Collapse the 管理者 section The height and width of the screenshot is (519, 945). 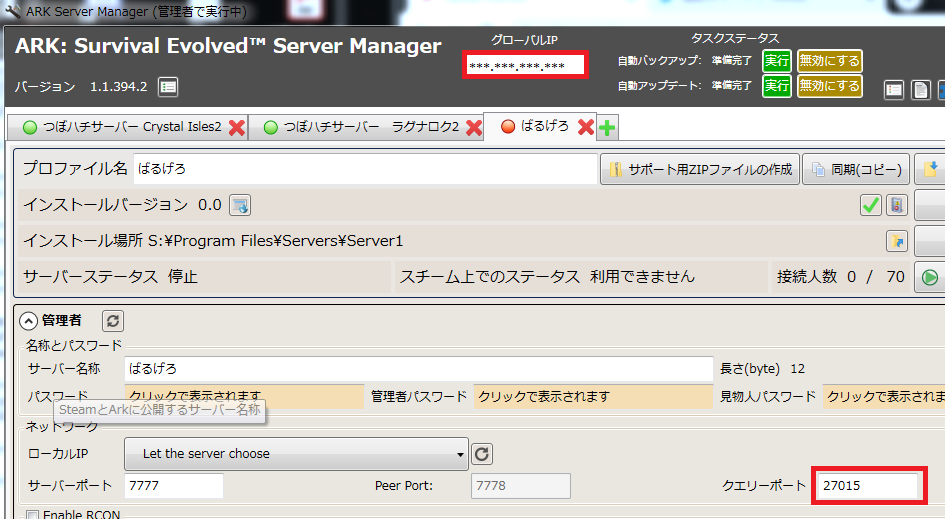coord(28,321)
